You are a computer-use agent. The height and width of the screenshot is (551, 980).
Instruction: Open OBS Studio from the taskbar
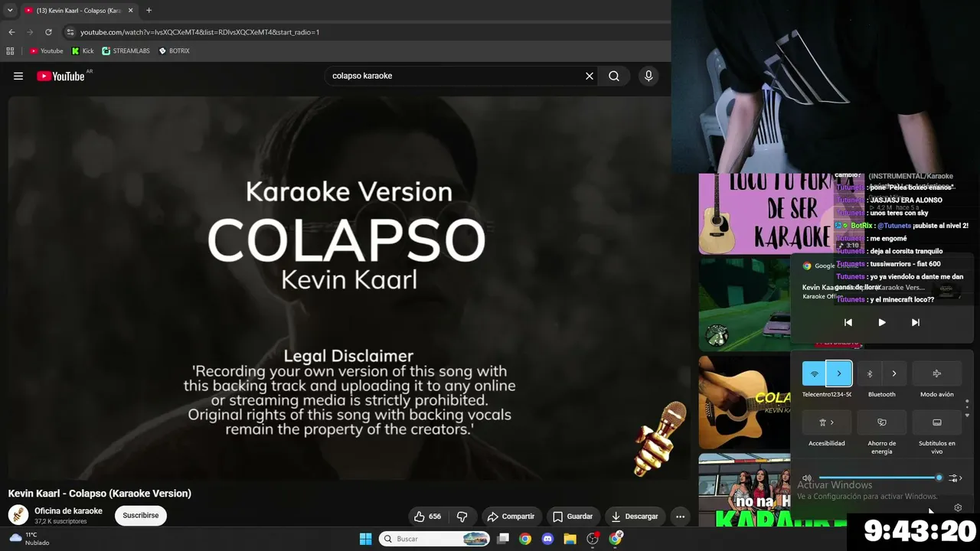[593, 539]
